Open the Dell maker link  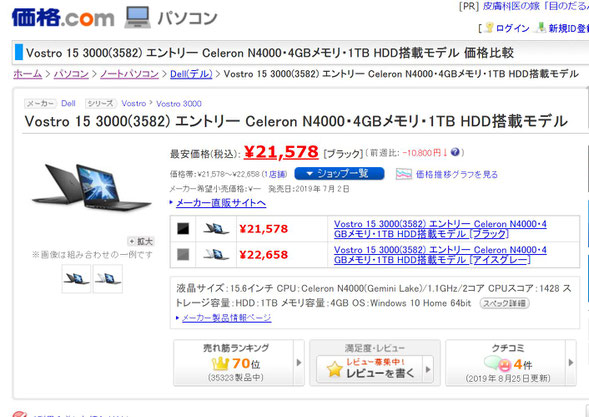coord(68,103)
